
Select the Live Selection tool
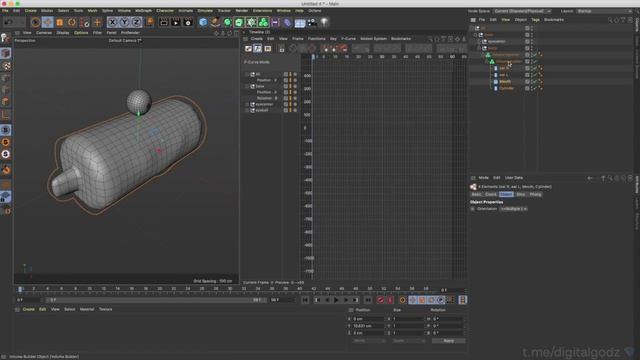click(36, 22)
